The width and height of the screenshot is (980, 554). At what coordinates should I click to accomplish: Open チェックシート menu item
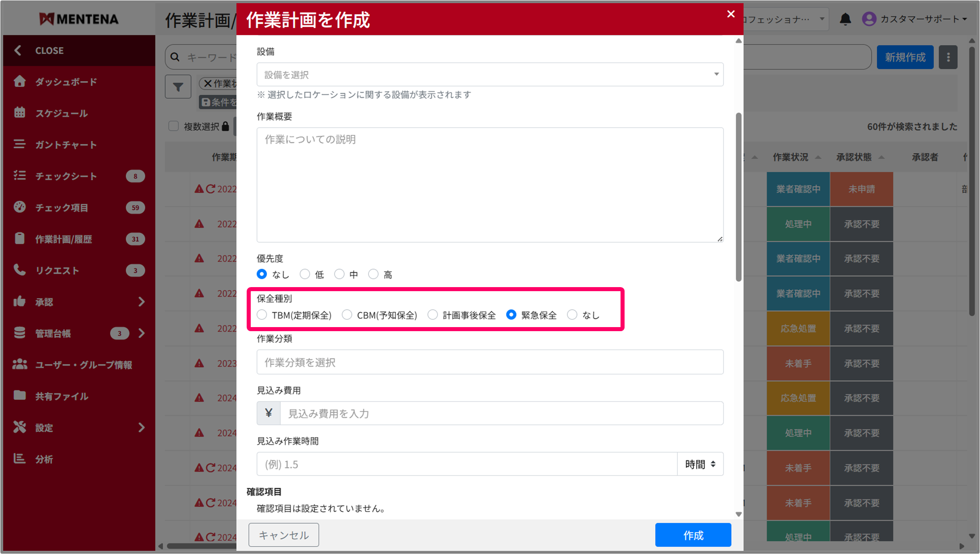[66, 176]
